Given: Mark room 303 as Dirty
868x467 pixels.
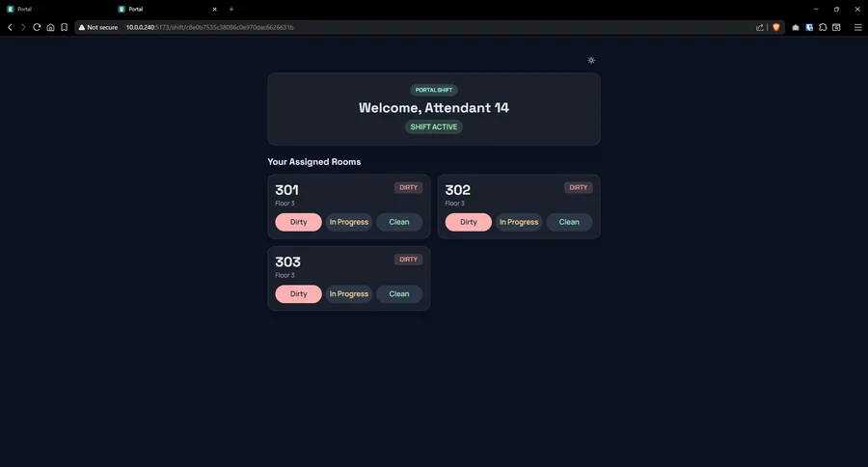Looking at the screenshot, I should (298, 294).
